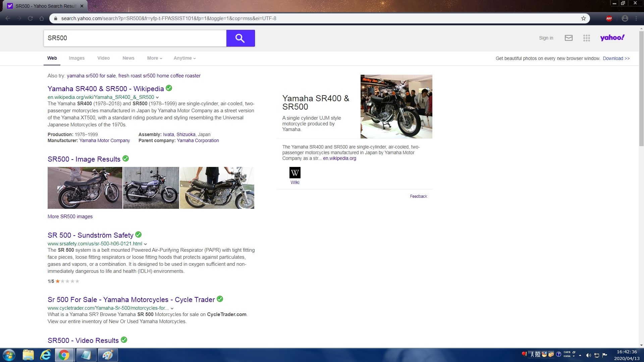The height and width of the screenshot is (362, 644).
Task: Open first SR500 motorcycle image thumbnail
Action: 85,188
